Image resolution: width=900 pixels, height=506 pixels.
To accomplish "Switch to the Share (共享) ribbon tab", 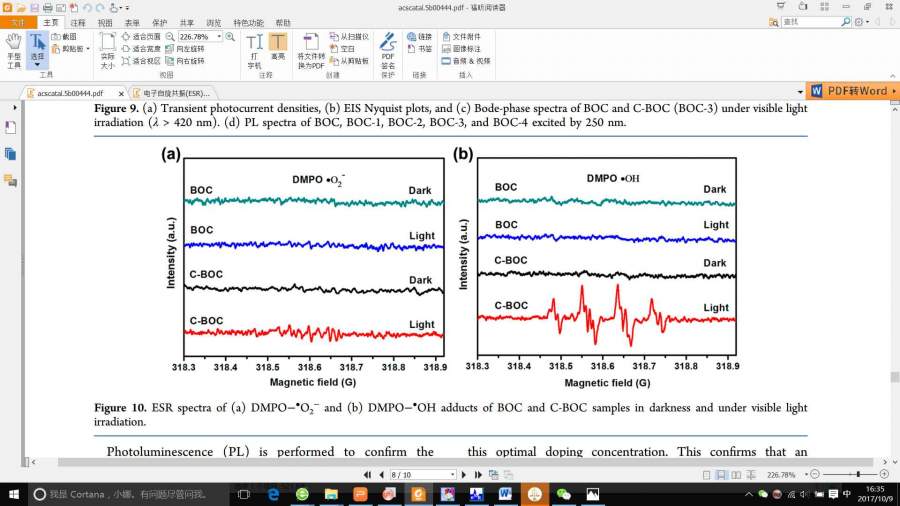I will pos(187,23).
